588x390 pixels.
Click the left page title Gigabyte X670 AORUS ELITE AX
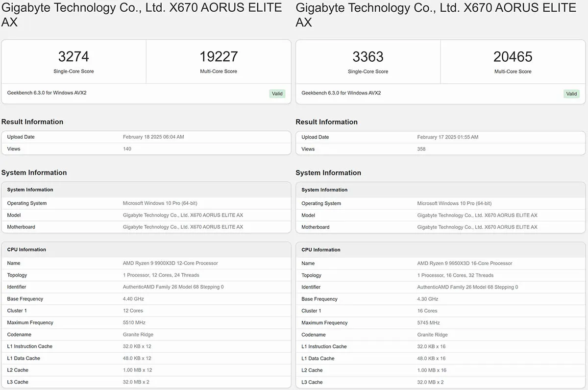(x=142, y=15)
